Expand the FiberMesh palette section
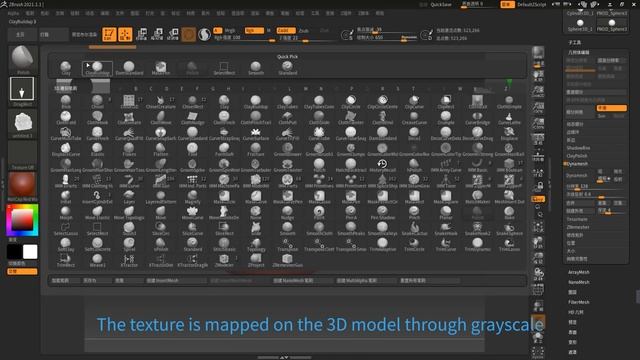This screenshot has height=360, width=640. pos(578,302)
